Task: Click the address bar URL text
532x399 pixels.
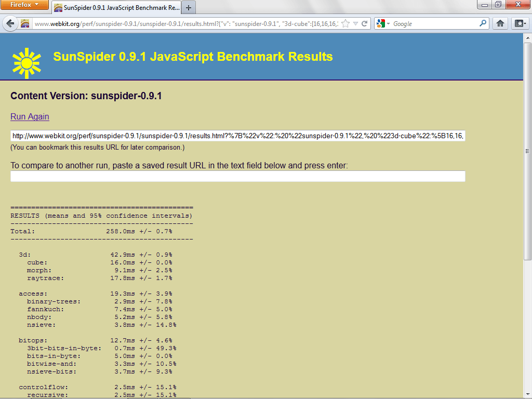Action: point(187,24)
